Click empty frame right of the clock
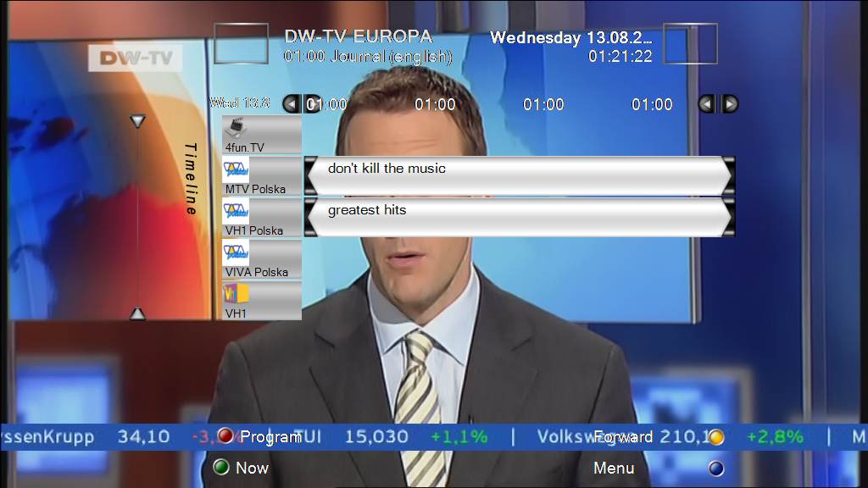Viewport: 868px width, 488px height. (690, 44)
